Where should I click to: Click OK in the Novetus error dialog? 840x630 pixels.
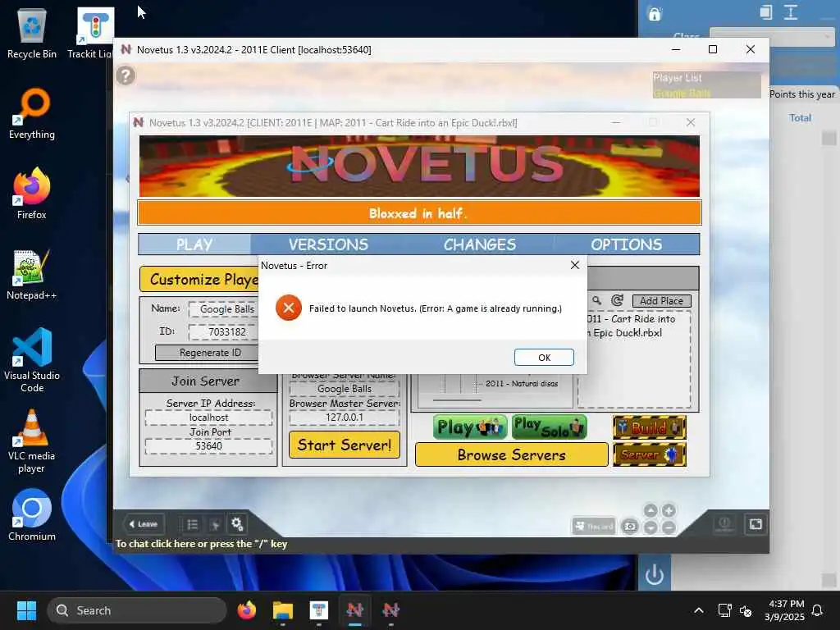[x=544, y=358]
